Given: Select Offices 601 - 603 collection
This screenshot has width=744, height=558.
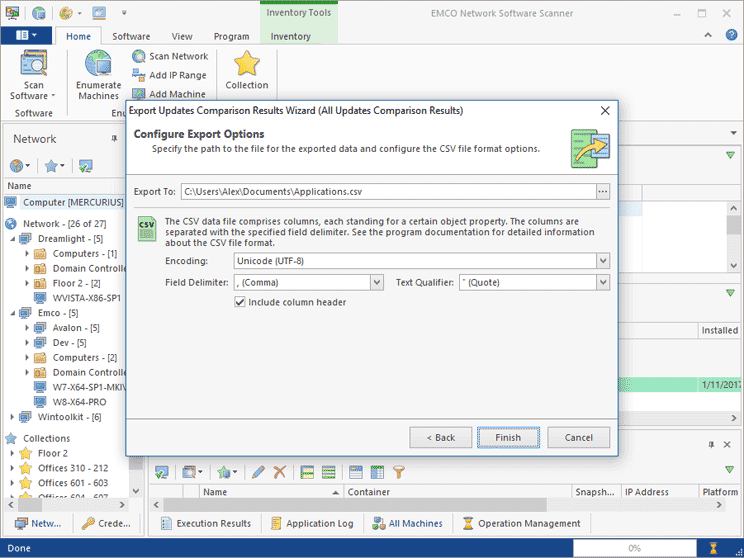Looking at the screenshot, I should click(x=73, y=483).
